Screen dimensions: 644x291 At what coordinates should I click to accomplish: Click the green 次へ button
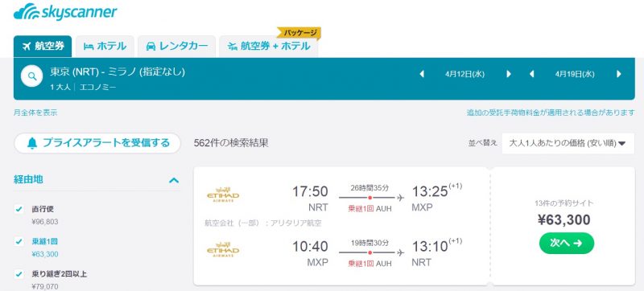(x=567, y=243)
